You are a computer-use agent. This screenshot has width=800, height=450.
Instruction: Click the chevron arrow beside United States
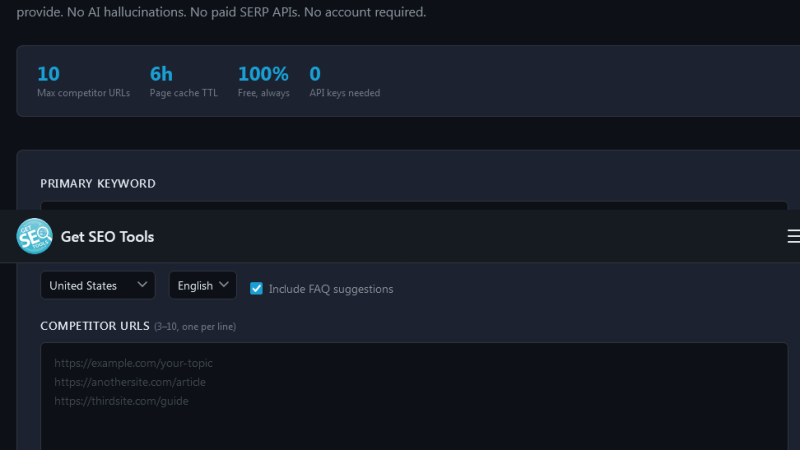tap(142, 285)
